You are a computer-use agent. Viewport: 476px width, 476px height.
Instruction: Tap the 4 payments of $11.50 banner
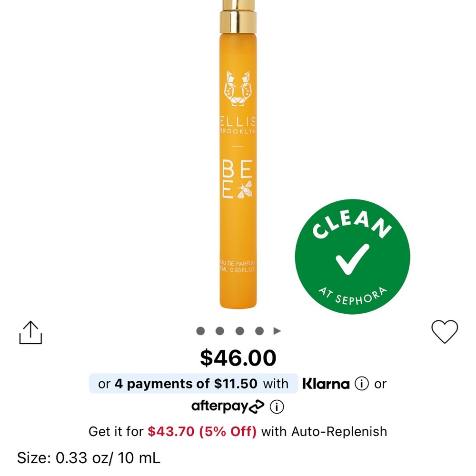[x=193, y=383]
